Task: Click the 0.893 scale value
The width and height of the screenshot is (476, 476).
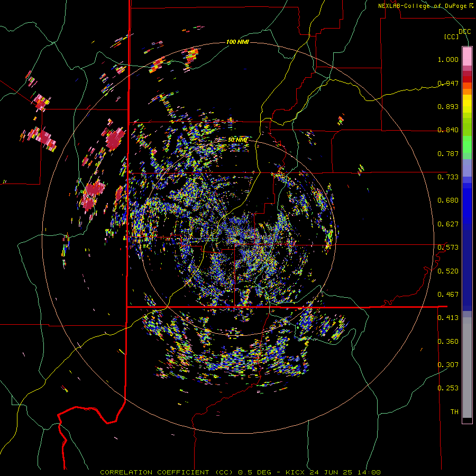Action: 448,106
